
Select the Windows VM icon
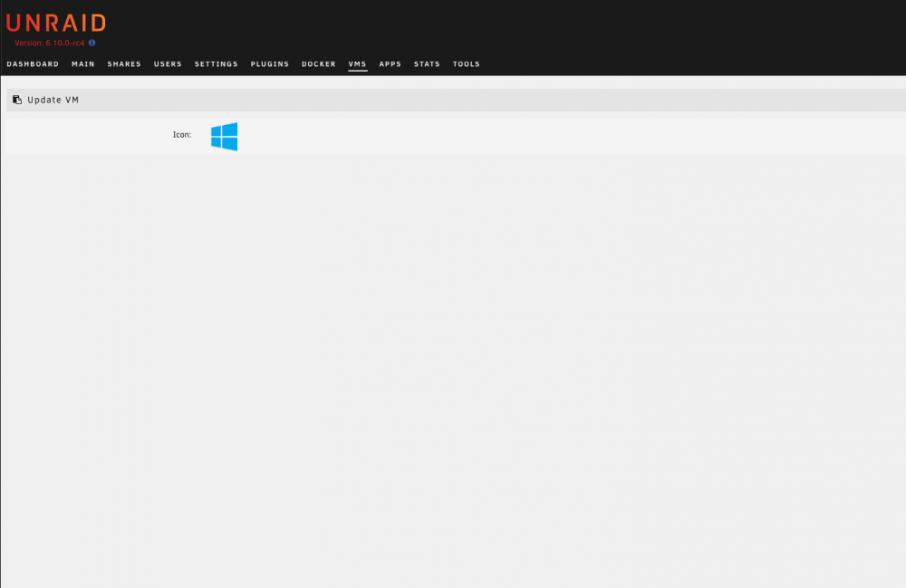[224, 136]
